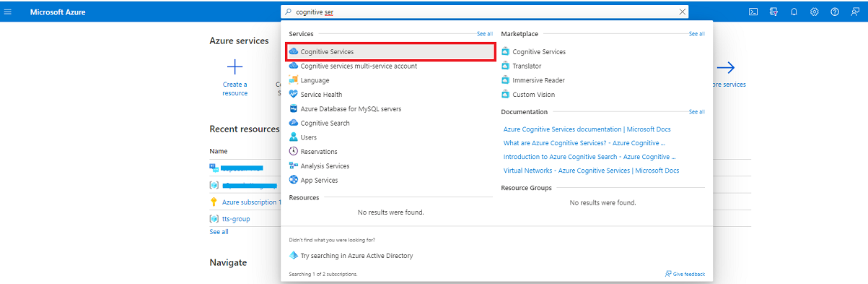
Task: Click the Immersive Reader marketplace bag icon
Action: point(505,80)
